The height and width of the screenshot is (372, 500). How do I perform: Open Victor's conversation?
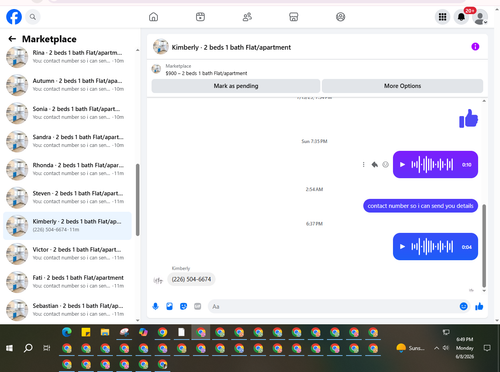tap(67, 254)
